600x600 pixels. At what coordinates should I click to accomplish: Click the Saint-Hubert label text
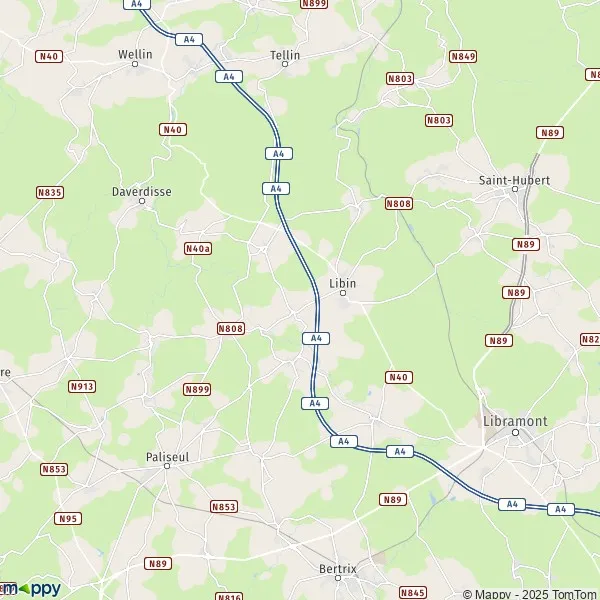pos(514,180)
